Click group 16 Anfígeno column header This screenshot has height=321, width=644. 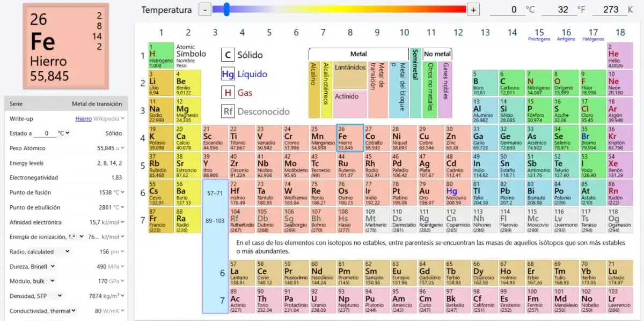pos(566,34)
